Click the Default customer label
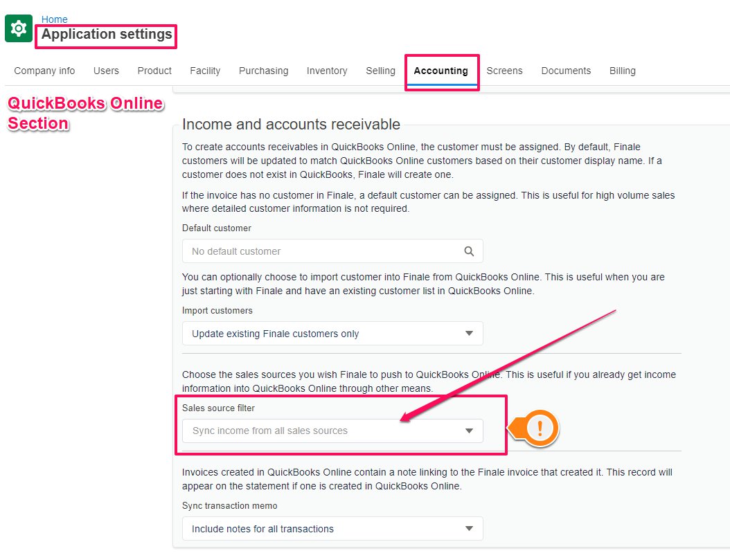 217,228
